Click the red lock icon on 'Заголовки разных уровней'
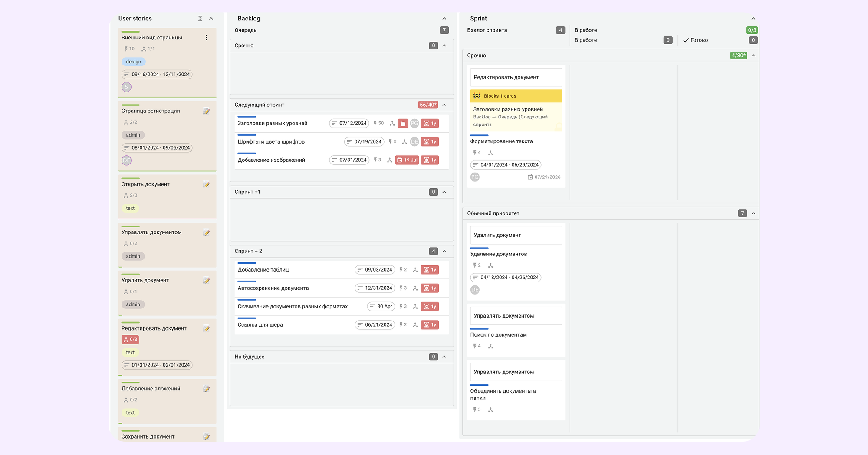Image resolution: width=868 pixels, height=455 pixels. point(403,123)
